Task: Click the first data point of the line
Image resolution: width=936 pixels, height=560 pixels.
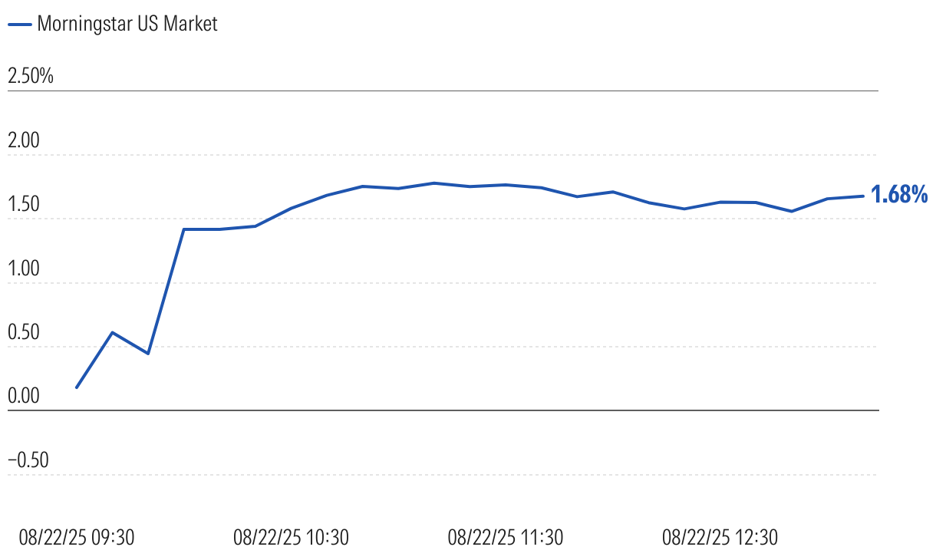Action: (x=77, y=387)
